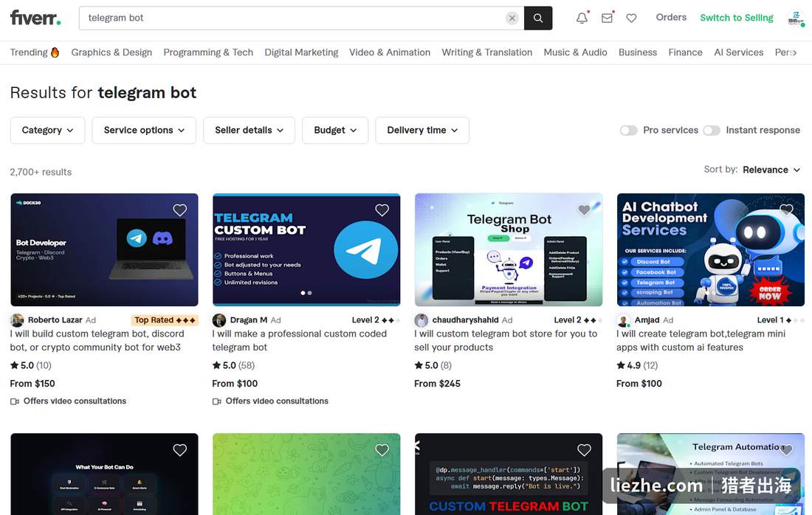Viewport: 812px width, 515px height.
Task: Toggle Instant response switch
Action: (x=712, y=131)
